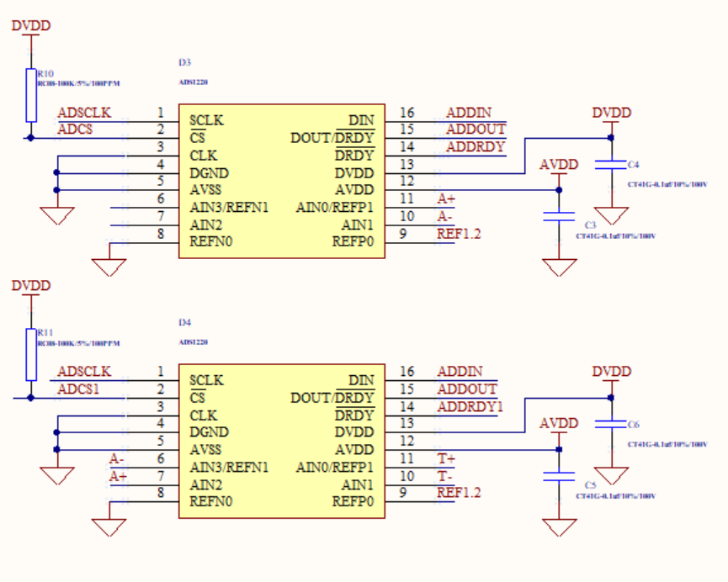Click the C4 designator text
This screenshot has height=582, width=728.
click(633, 165)
